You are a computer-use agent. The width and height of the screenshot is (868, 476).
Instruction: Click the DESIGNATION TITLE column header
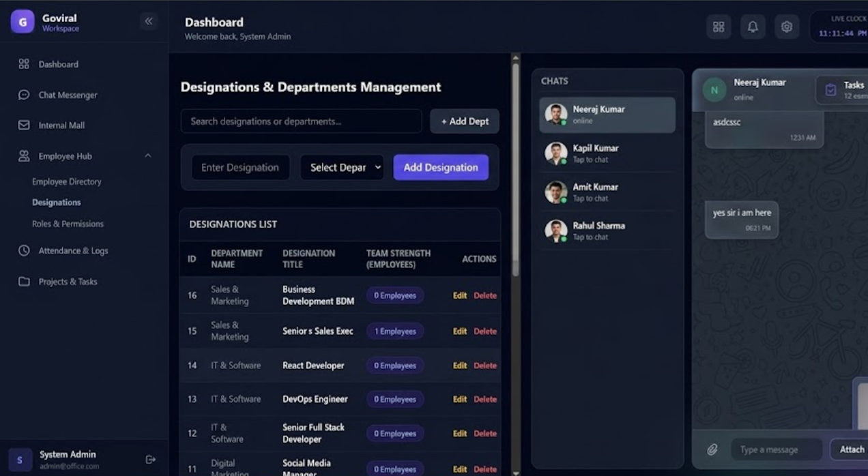pyautogui.click(x=309, y=258)
